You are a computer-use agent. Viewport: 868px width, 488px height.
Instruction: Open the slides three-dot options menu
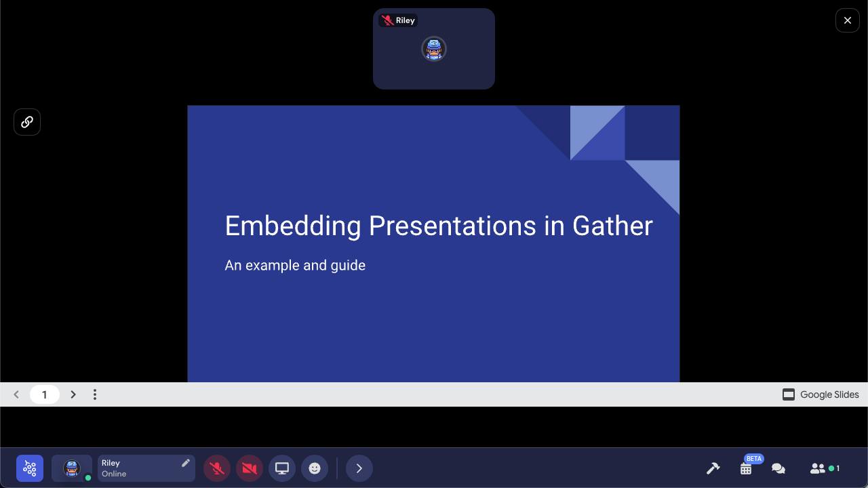[x=95, y=394]
